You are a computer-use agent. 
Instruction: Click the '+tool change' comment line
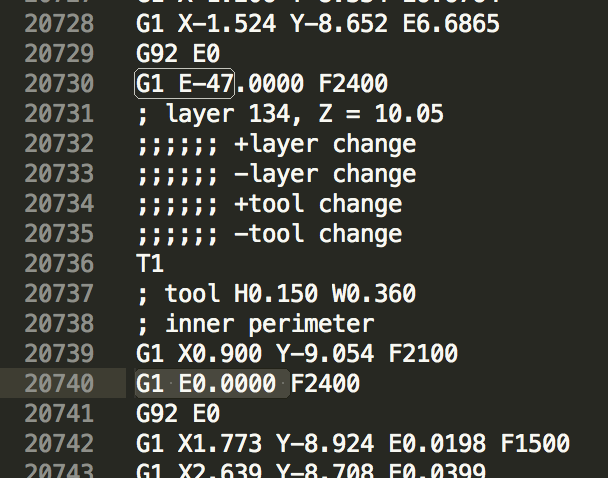[x=269, y=204]
